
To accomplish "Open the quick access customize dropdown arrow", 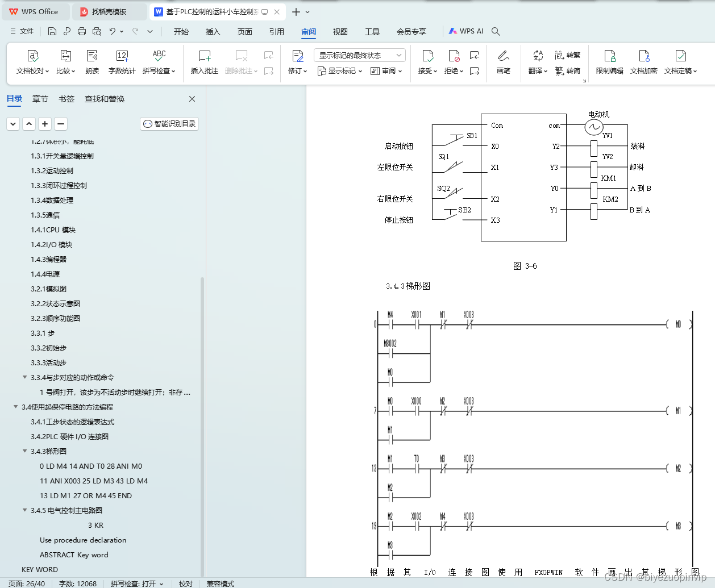I will pos(150,31).
